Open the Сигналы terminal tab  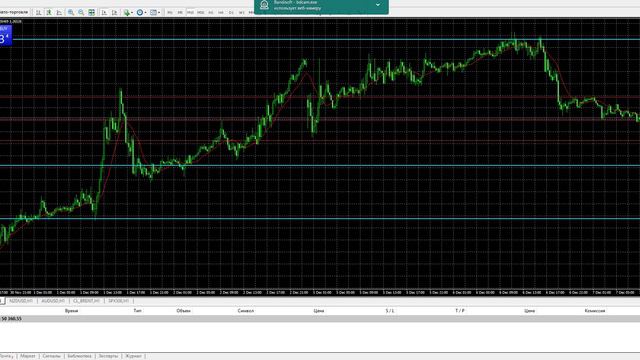pyautogui.click(x=51, y=356)
